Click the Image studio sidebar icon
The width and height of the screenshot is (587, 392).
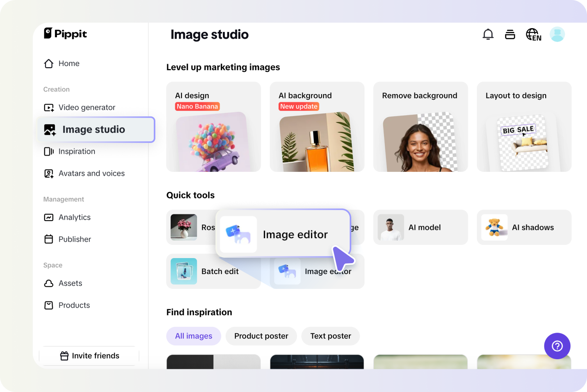point(50,130)
